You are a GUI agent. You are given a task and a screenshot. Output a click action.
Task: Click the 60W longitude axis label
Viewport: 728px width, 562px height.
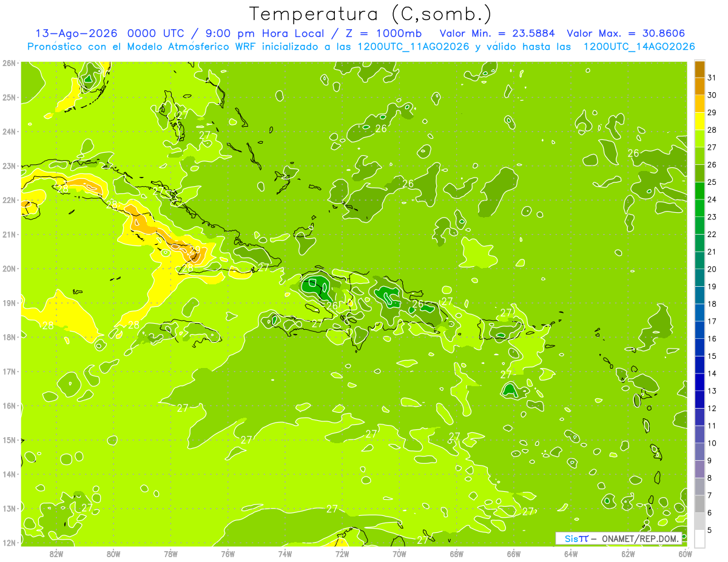coord(685,554)
